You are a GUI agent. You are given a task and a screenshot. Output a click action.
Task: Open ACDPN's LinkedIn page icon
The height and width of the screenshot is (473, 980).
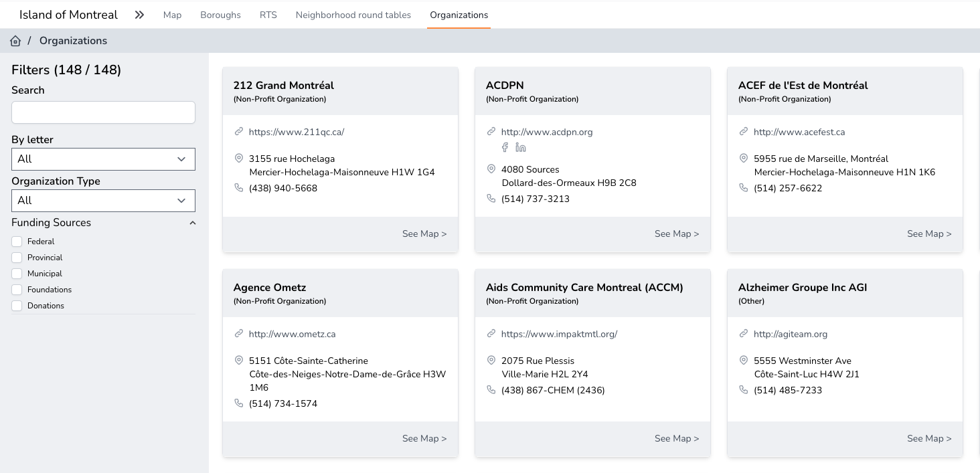pyautogui.click(x=521, y=147)
